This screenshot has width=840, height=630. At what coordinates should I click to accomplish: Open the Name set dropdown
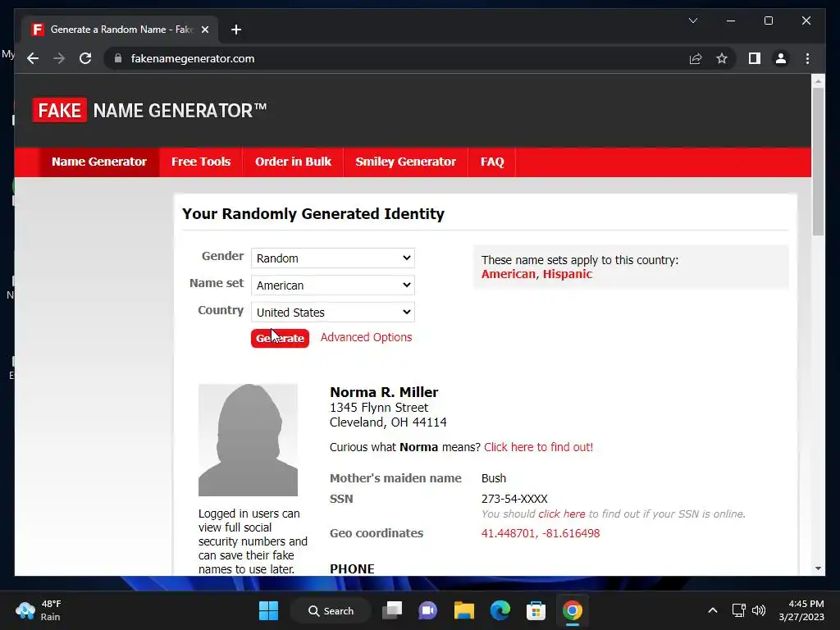[333, 285]
